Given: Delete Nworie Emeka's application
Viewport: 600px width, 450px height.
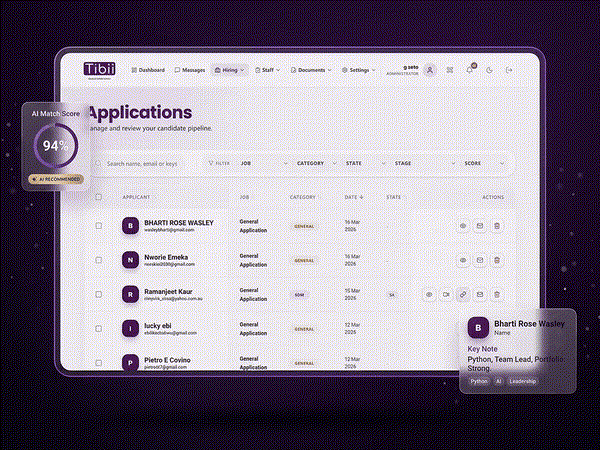Looking at the screenshot, I should pos(497,260).
